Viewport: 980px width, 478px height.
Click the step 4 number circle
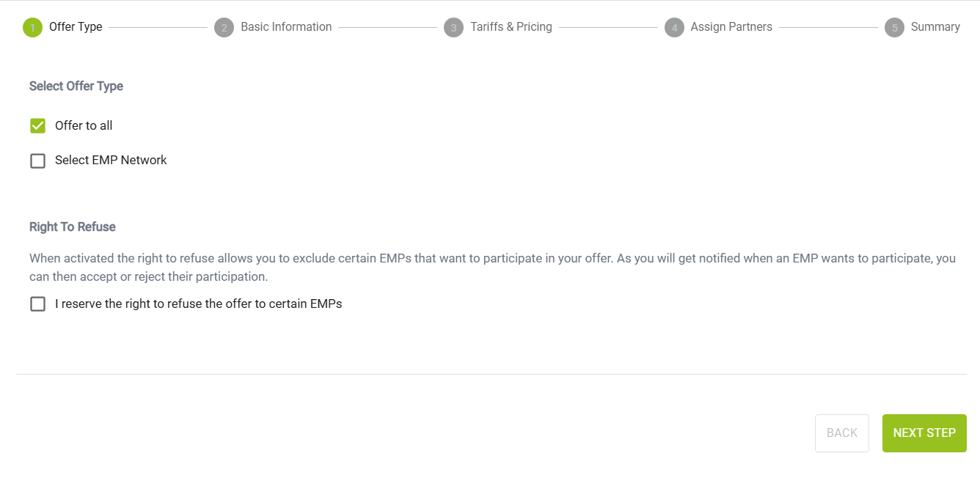point(674,28)
